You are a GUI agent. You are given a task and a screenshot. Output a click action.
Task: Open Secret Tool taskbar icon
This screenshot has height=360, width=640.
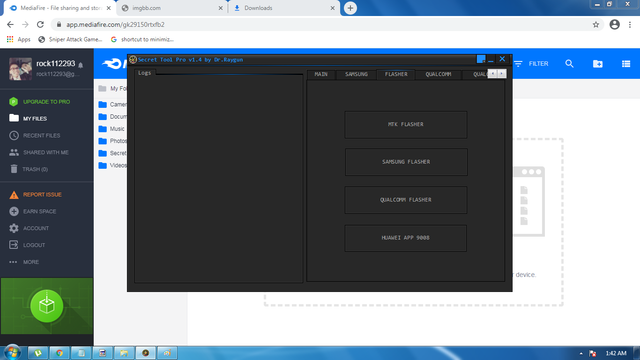(146, 353)
